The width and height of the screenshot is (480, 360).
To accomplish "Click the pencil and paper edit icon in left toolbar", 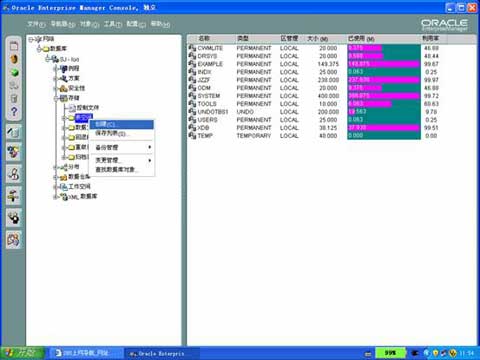I will point(14,132).
